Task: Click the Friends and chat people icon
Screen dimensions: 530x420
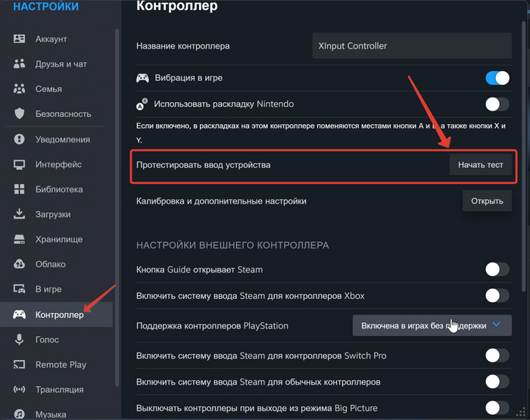Action: pyautogui.click(x=20, y=64)
